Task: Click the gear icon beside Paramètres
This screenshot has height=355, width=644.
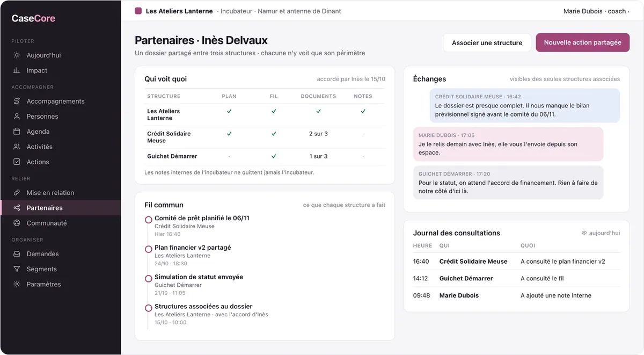Action: [x=17, y=284]
